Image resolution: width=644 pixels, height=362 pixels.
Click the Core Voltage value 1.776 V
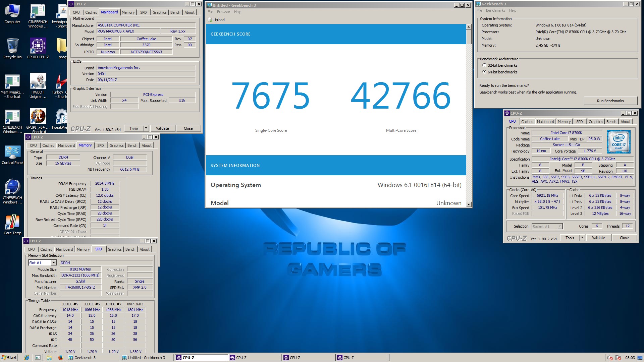(590, 151)
